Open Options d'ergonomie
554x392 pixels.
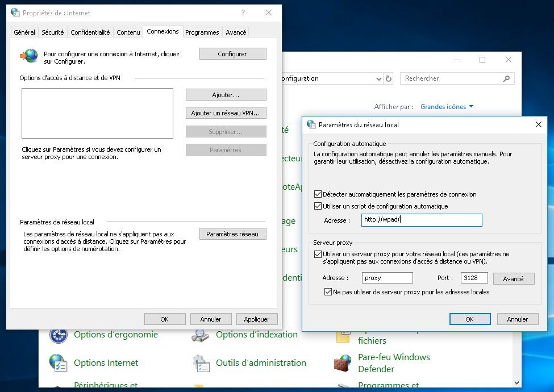coord(115,335)
